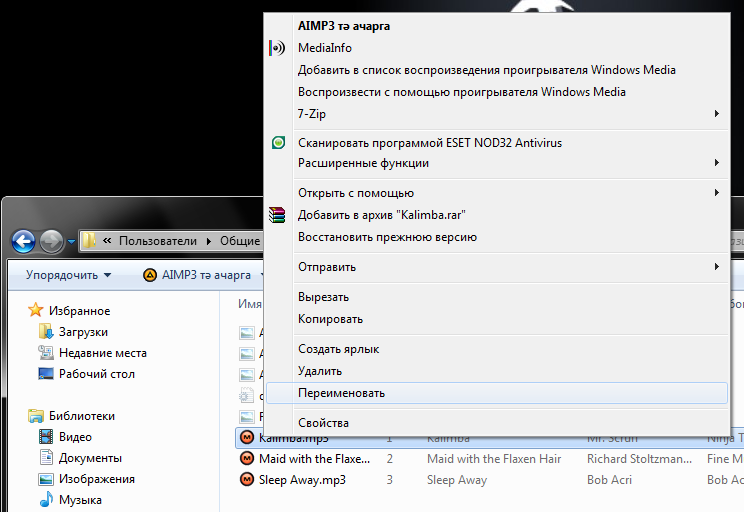Screen dimensions: 744x512
Task: Expand arrow next to 'Открыть с помощью'
Action: click(716, 193)
